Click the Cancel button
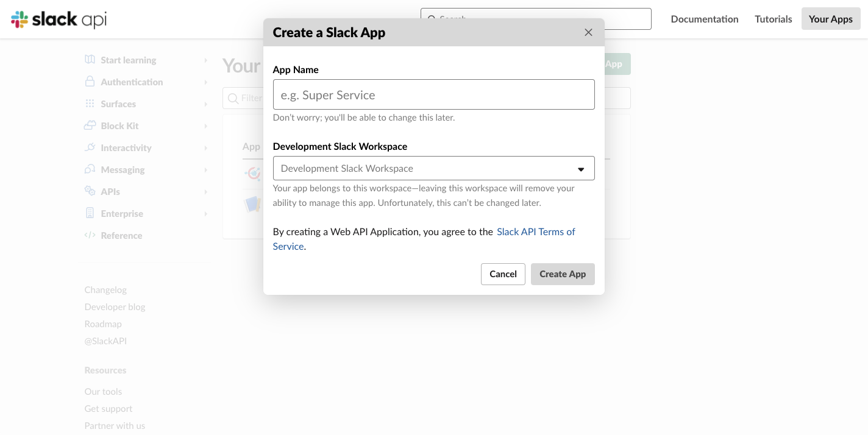Screen dimensions: 868x435 pyautogui.click(x=503, y=274)
